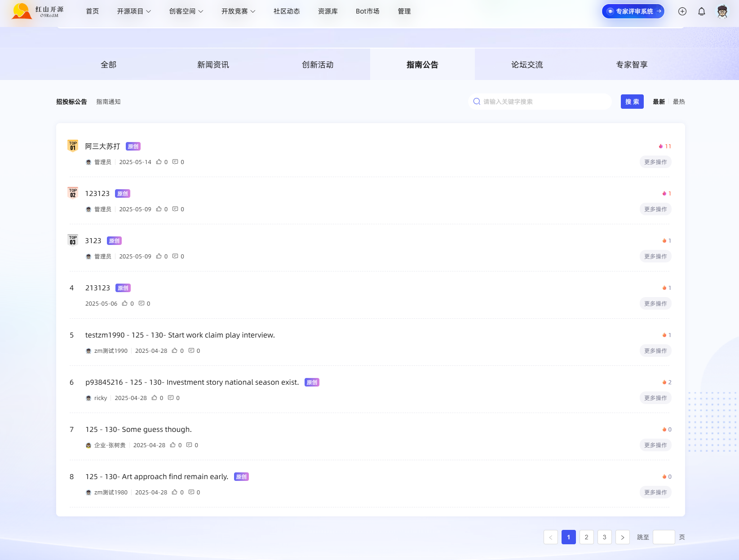Select the 指南通知 sub-category

(108, 102)
